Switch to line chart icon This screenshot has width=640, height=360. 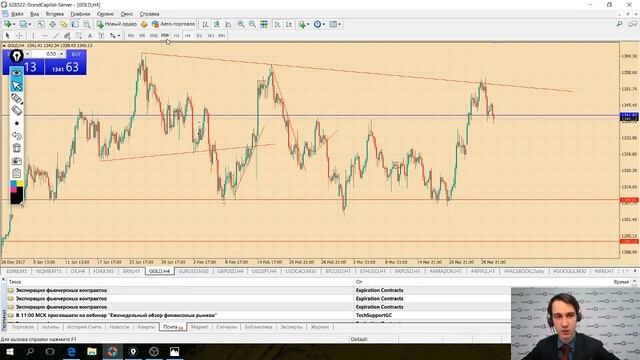228,24
